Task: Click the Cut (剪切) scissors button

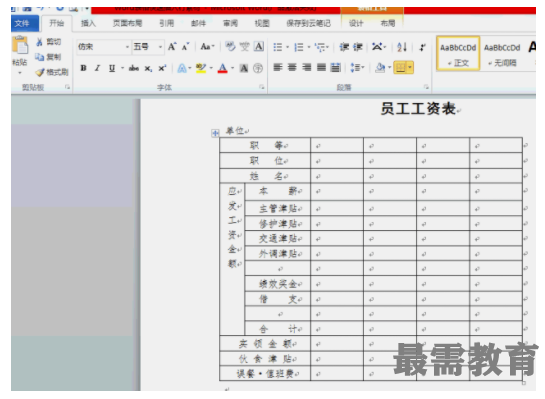Action: coord(49,42)
